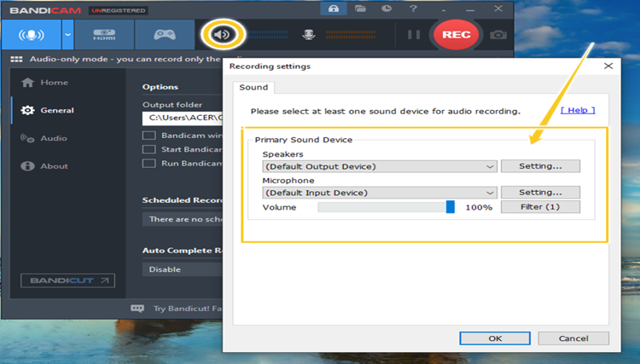
Task: Click the General gear icon
Action: [x=27, y=111]
